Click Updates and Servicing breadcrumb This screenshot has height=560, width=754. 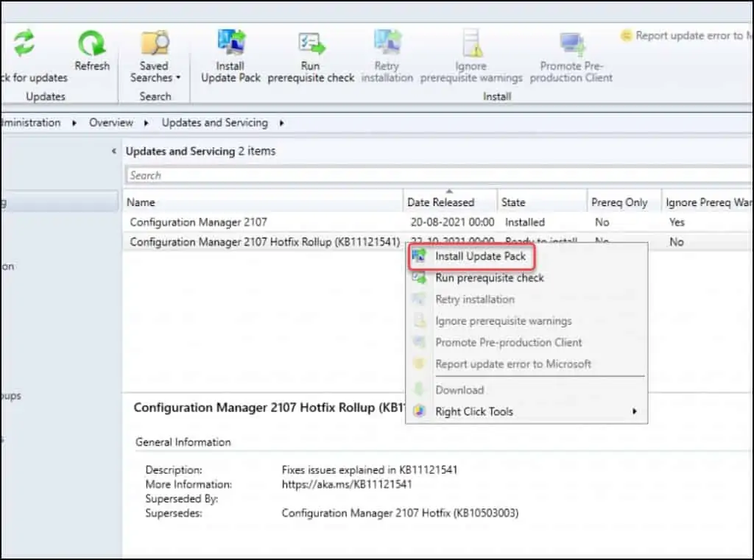(x=214, y=123)
